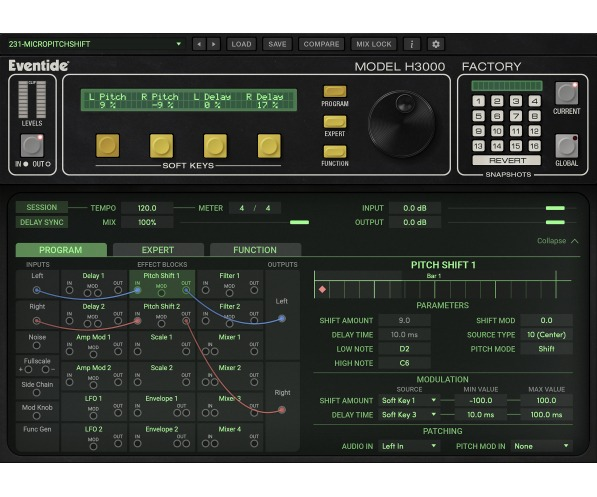Image resolution: width=597 pixels, height=497 pixels.
Task: Select snapshot slot 16
Action: [x=534, y=146]
